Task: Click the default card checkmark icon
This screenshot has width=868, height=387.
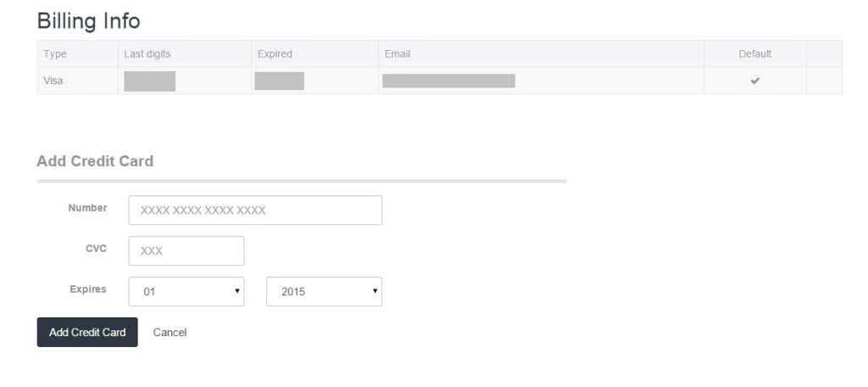Action: [x=754, y=81]
